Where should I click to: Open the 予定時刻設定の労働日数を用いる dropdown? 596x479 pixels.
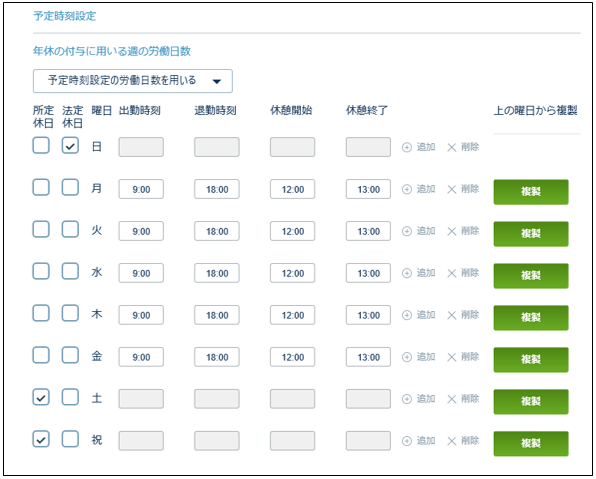(133, 81)
